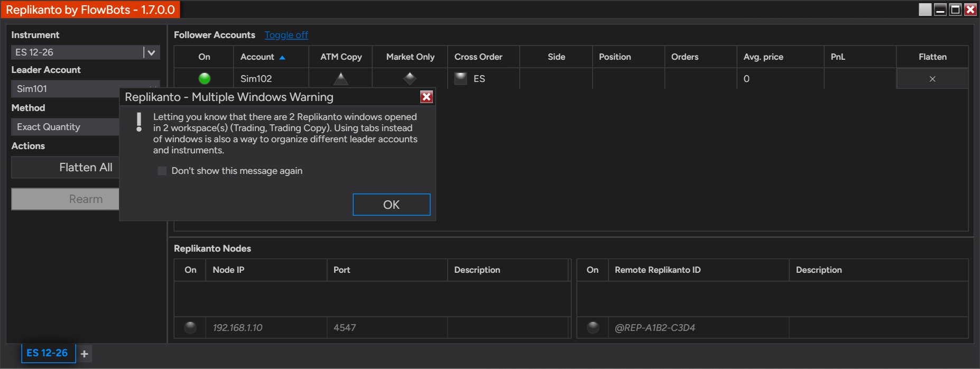Click the follower Flatten column header

pos(932,57)
